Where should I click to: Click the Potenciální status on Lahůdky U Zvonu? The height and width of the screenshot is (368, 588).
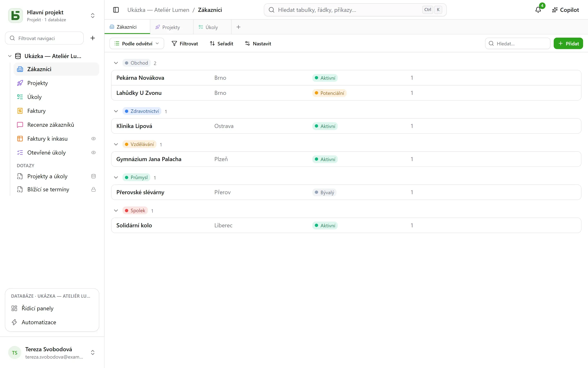tap(329, 93)
